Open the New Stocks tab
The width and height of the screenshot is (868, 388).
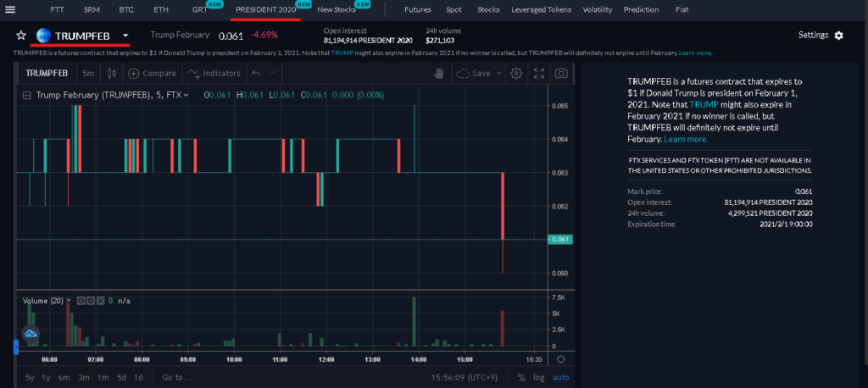coord(337,10)
